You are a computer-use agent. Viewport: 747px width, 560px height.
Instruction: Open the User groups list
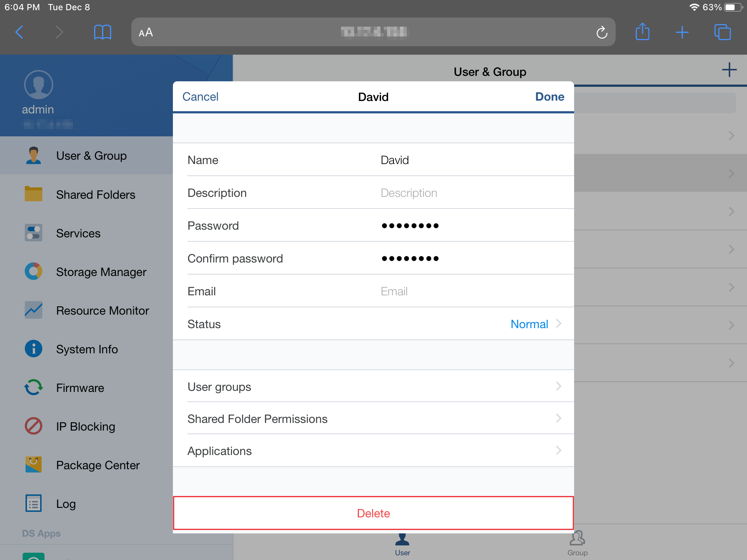pyautogui.click(x=373, y=386)
